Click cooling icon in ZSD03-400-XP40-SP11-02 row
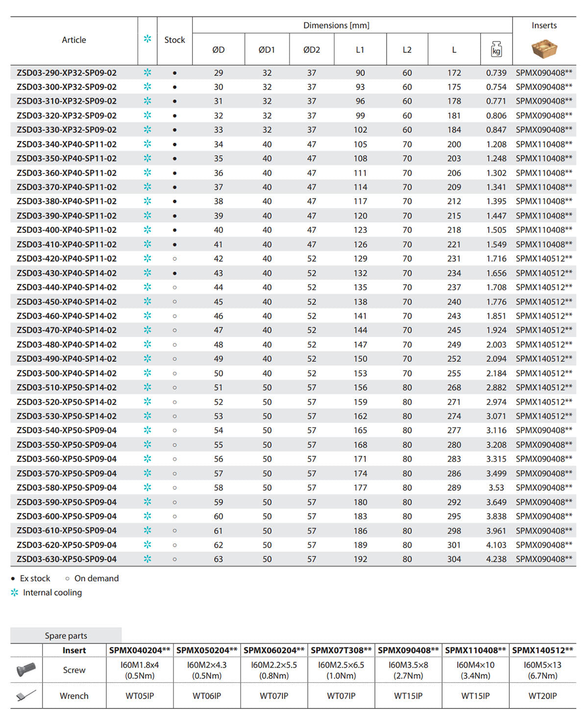This screenshot has width=588, height=728. [x=147, y=230]
